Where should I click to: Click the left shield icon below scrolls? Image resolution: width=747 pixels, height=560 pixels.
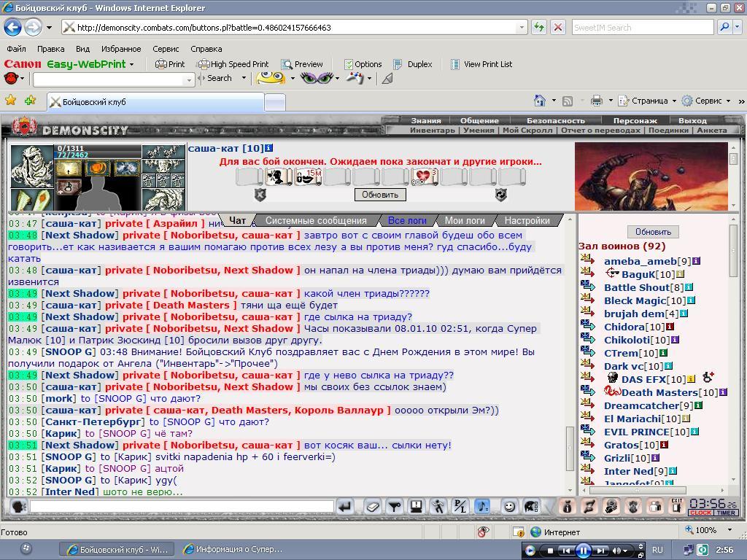pos(260,194)
